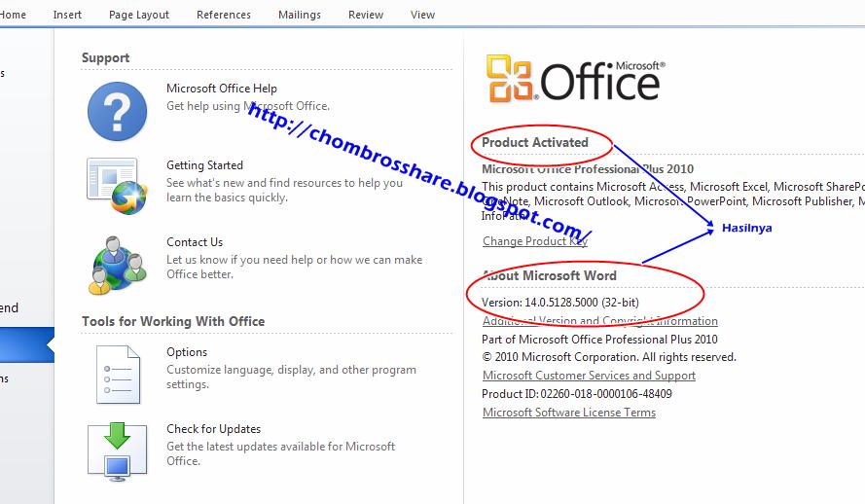Click the About Microsoft Word heading
The width and height of the screenshot is (865, 504).
tap(550, 275)
